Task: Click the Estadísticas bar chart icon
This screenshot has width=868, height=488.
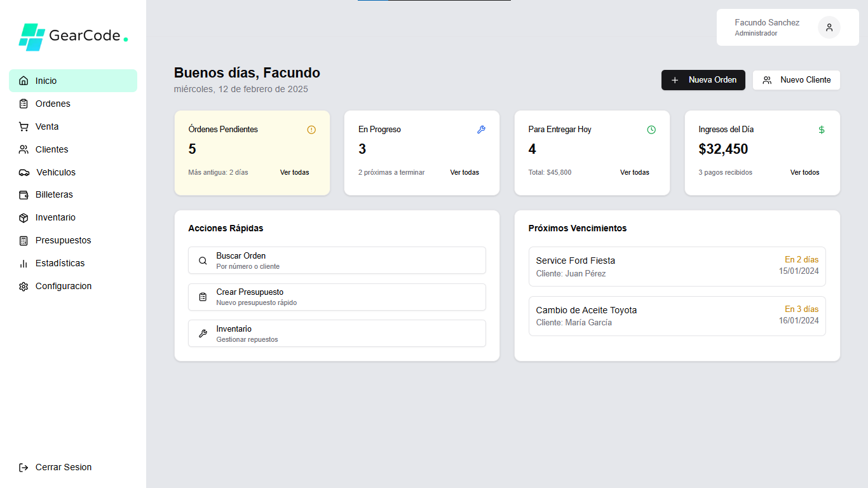Action: [x=24, y=264]
